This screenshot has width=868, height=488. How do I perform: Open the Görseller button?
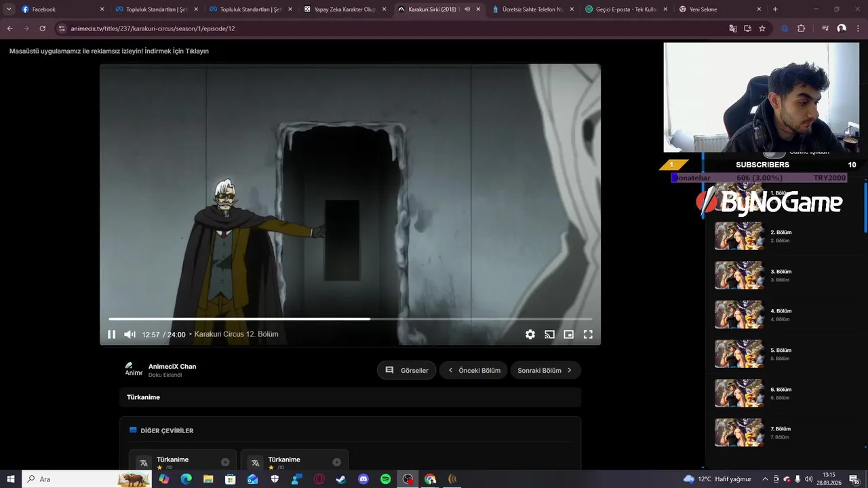406,370
